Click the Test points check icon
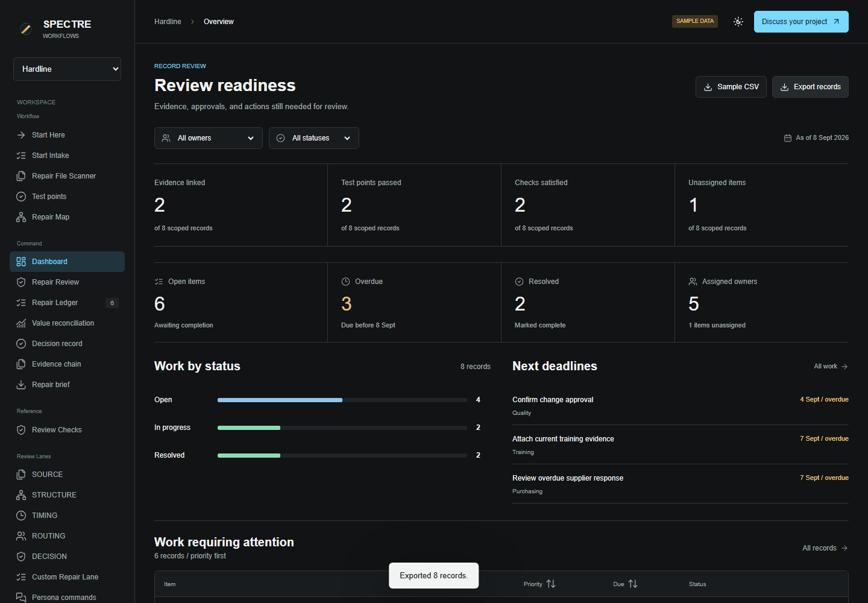868x603 pixels. tap(21, 197)
